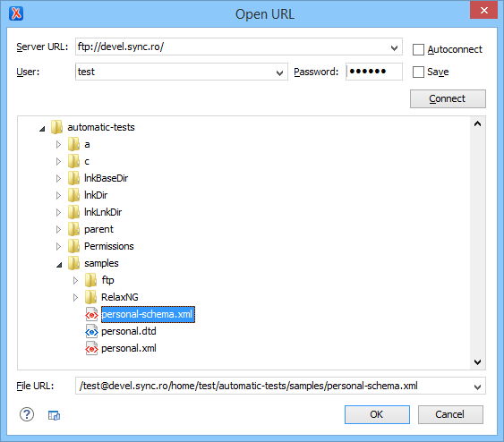The width and height of the screenshot is (504, 442).
Task: Confirm with the OK button
Action: click(x=377, y=414)
